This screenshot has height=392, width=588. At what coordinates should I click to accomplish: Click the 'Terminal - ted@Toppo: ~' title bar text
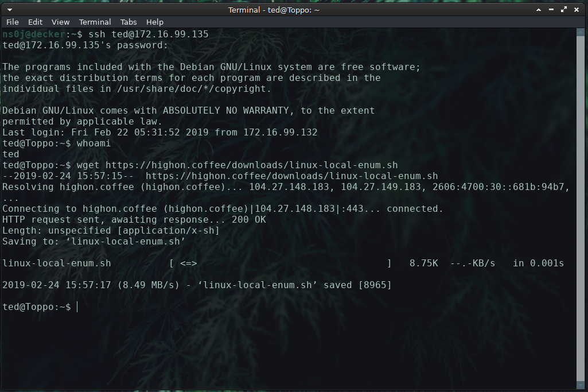click(274, 10)
